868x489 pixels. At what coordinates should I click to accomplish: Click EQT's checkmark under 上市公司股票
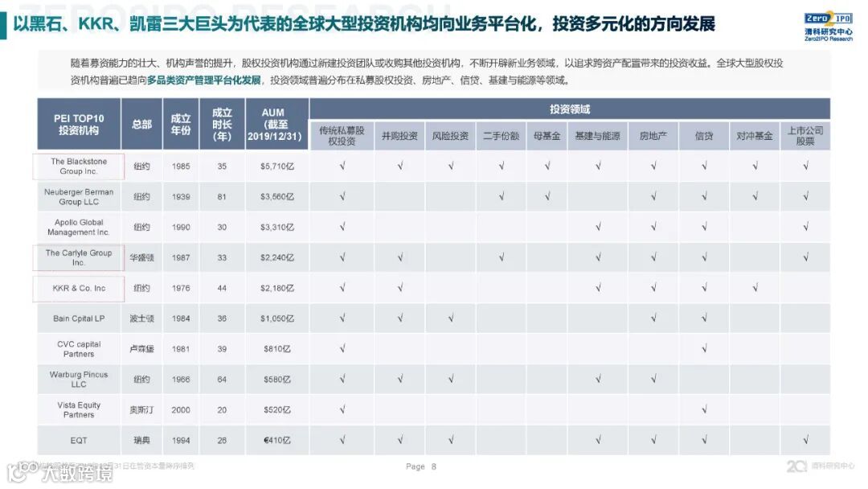click(x=806, y=440)
